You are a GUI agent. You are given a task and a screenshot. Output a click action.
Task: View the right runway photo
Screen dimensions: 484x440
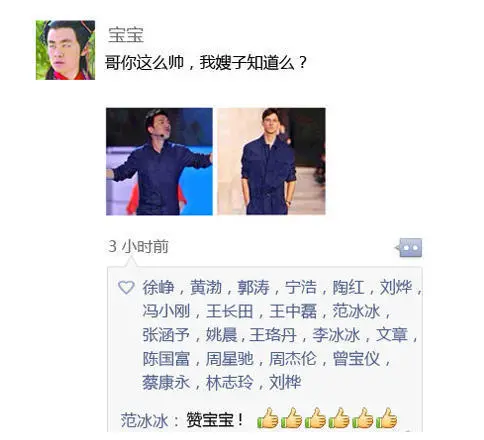271,161
